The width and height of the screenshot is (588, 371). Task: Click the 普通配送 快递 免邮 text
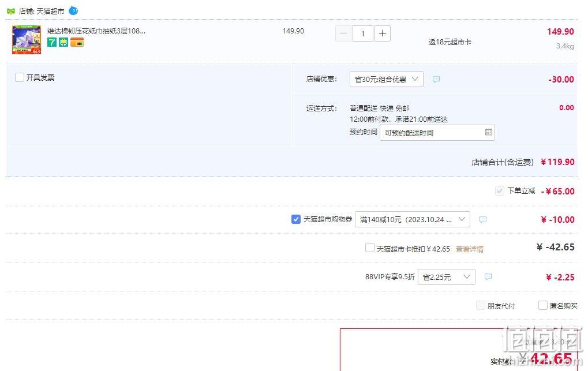tap(380, 108)
